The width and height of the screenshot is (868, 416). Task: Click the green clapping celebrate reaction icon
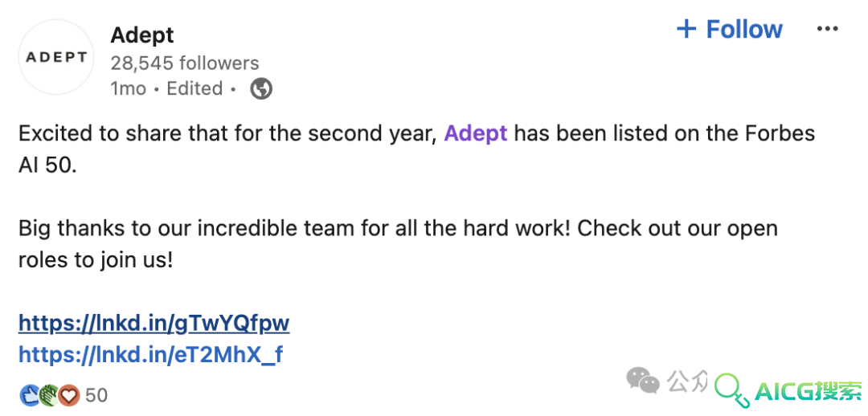tap(49, 395)
